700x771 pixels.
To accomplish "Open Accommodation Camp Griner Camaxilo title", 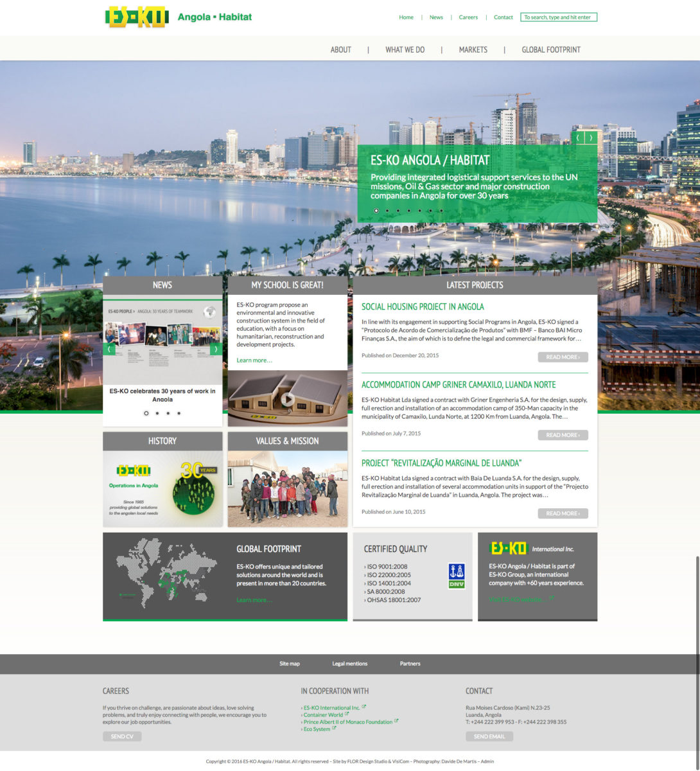I will click(459, 385).
